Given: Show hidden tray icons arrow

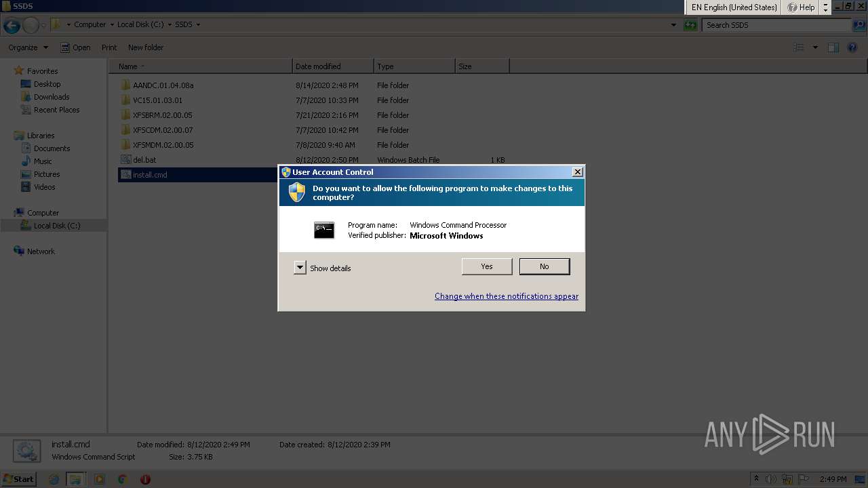Looking at the screenshot, I should [756, 479].
